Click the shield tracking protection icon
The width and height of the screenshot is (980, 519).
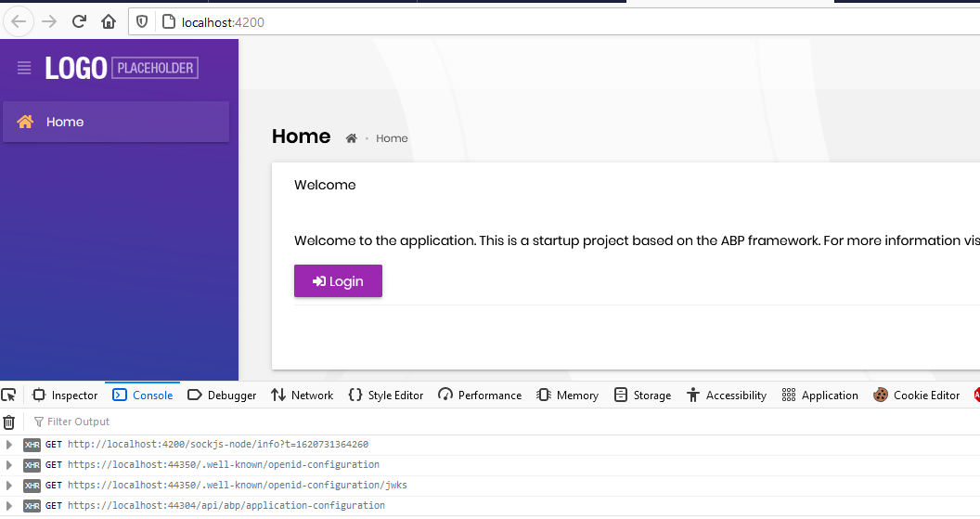tap(142, 21)
